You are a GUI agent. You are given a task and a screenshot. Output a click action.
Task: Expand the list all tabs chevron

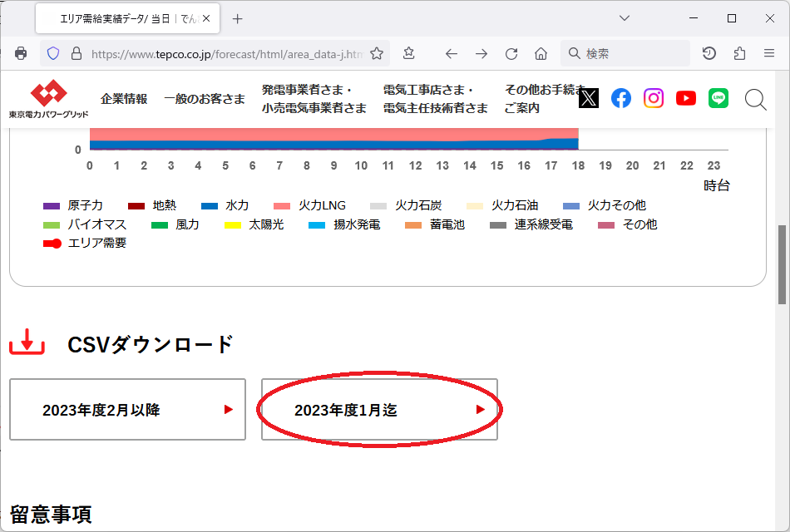click(625, 18)
